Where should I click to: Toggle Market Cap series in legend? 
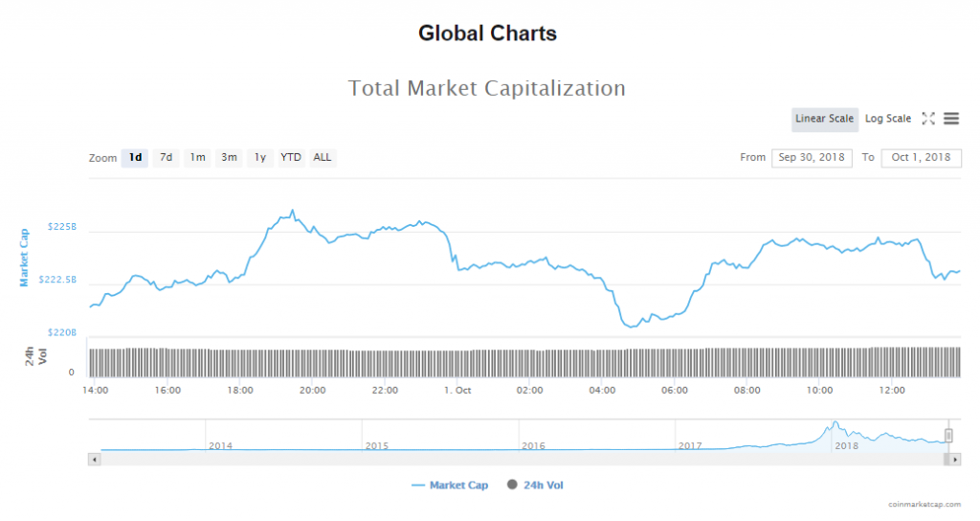click(450, 486)
